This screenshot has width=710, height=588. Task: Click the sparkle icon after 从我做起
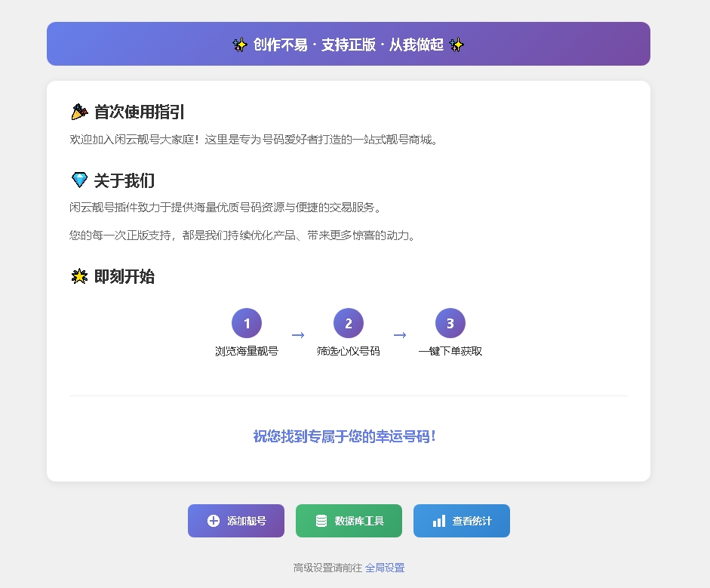(x=456, y=45)
